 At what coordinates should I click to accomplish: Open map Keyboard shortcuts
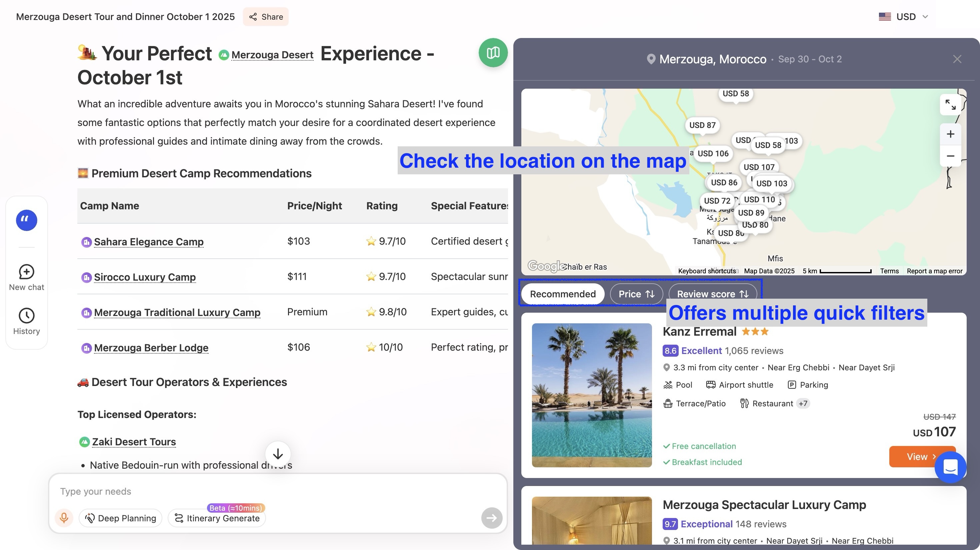point(707,271)
